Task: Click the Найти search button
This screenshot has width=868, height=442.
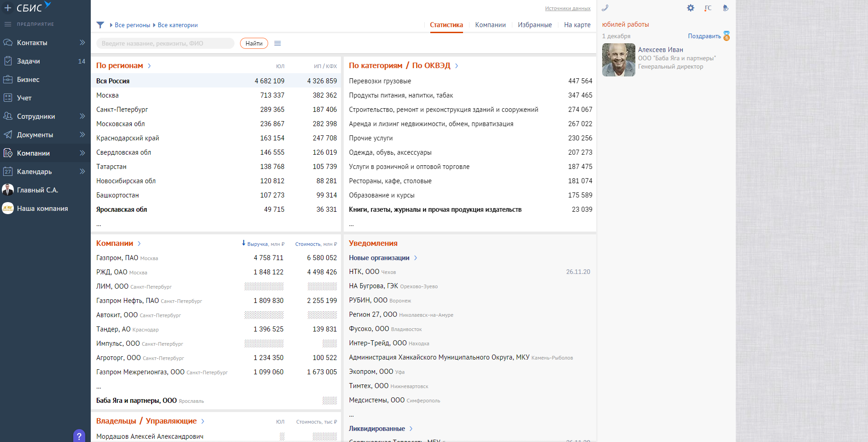Action: click(x=254, y=43)
